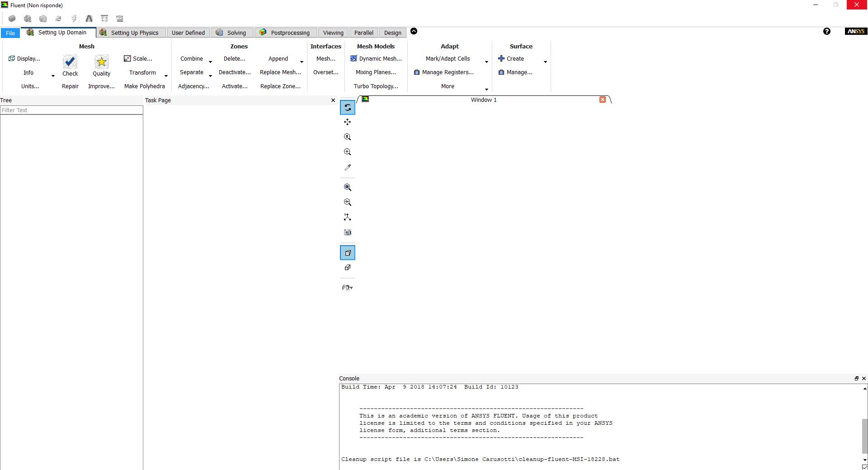868x470 pixels.
Task: Click the P-to-P arrows toolbar icon
Action: tap(104, 19)
